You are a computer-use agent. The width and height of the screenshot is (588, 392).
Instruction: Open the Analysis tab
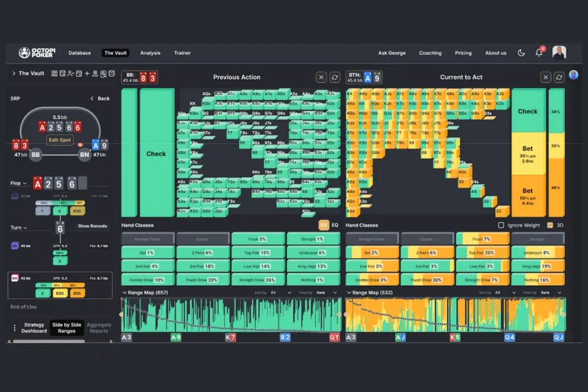coord(150,53)
